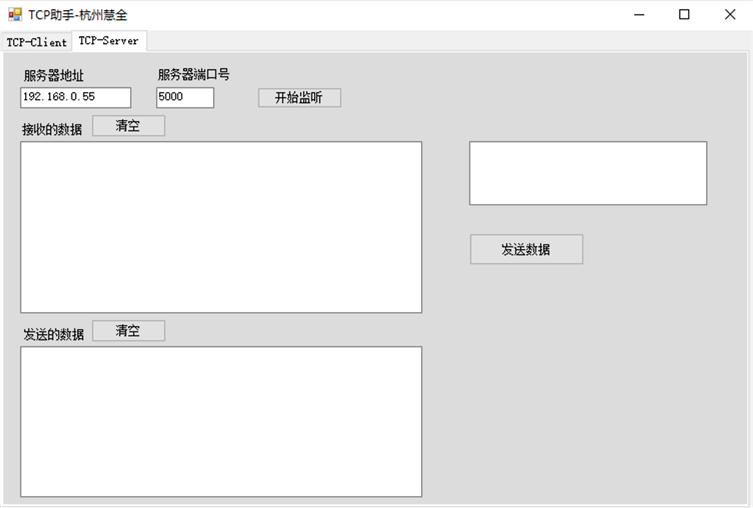Focus the 服务器端口号 field showing 5000
This screenshot has height=508, width=753.
pyautogui.click(x=185, y=97)
